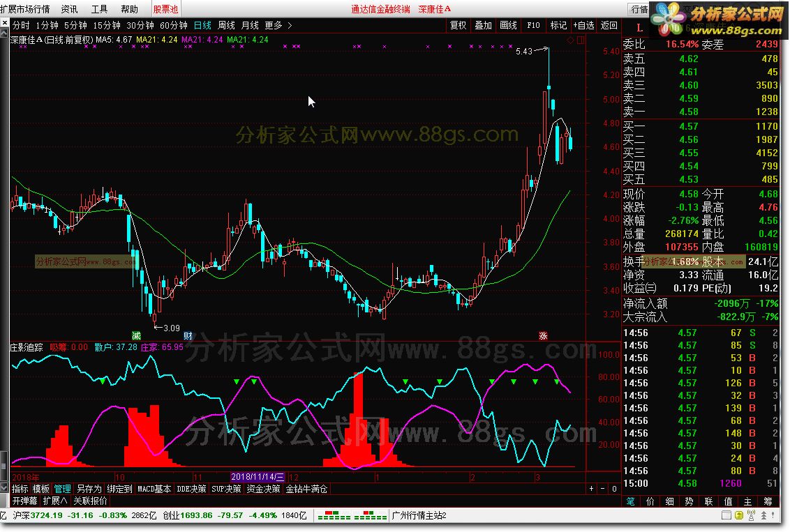Switch to the 股票池 tab
The width and height of the screenshot is (790, 532).
[166, 9]
